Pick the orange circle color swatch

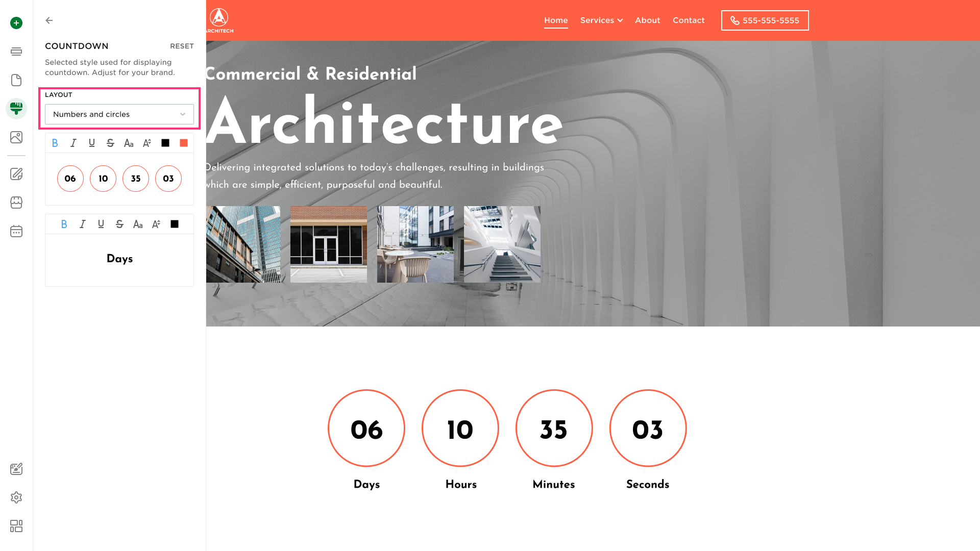tap(184, 143)
